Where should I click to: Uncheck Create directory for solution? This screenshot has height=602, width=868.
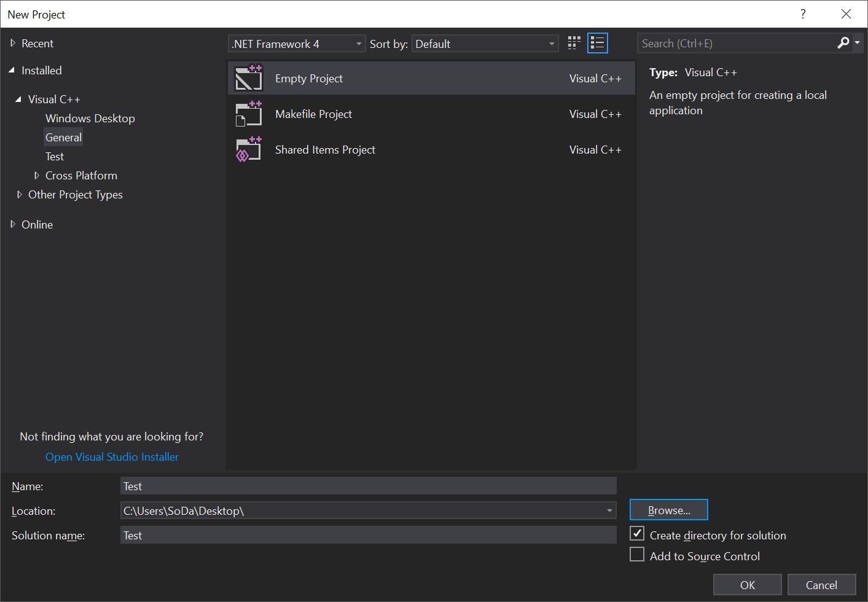[x=637, y=534]
